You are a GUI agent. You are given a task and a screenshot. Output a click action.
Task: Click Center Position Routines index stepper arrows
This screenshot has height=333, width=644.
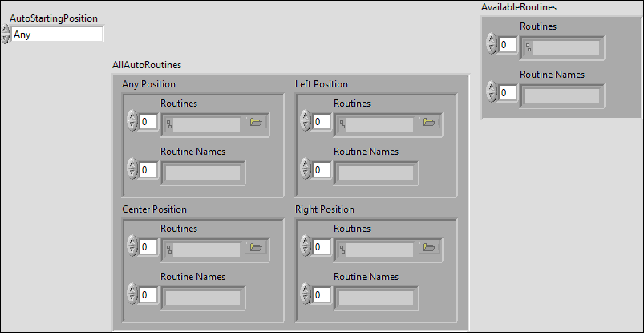tap(132, 247)
